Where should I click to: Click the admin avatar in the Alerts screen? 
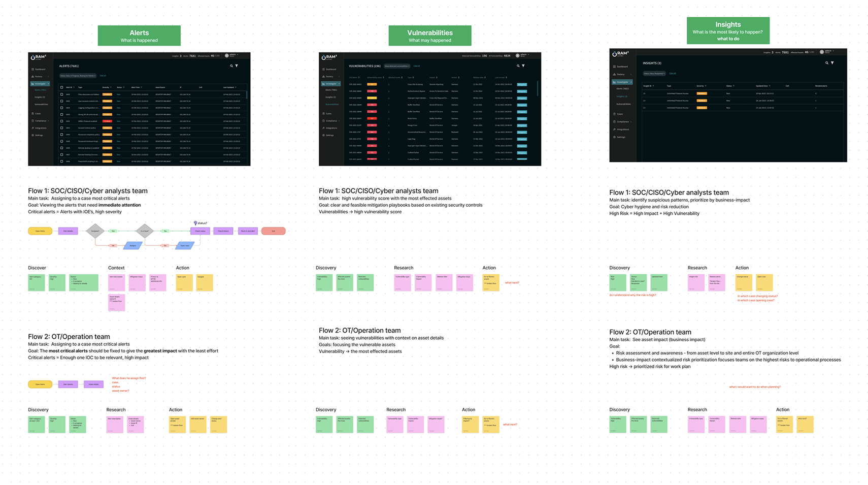(x=227, y=56)
